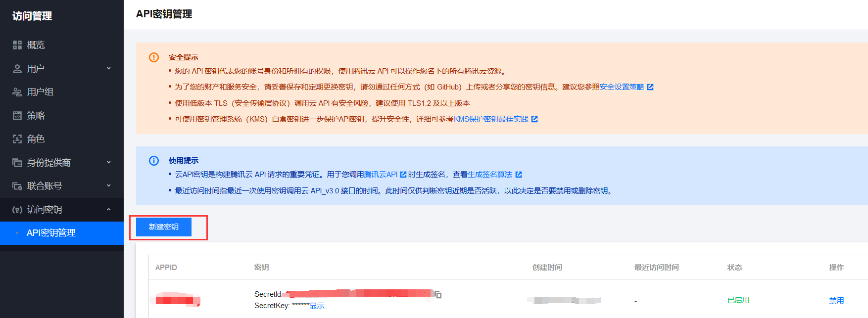This screenshot has height=318, width=868.
Task: Click the 操作 column header
Action: 836,268
